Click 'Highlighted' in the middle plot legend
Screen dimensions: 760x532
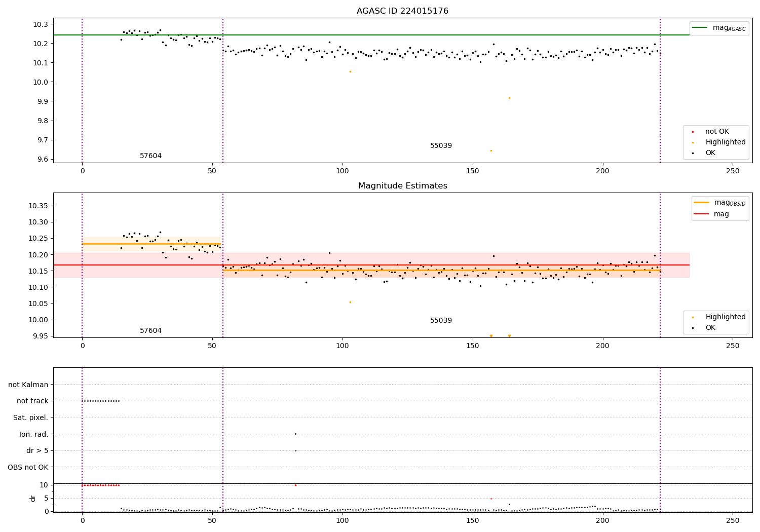[x=726, y=317]
